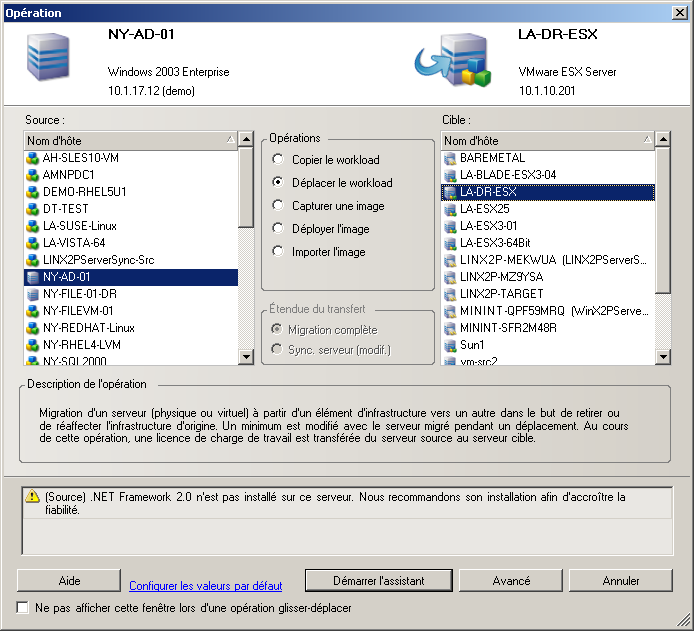Viewport: 694px width, 631px height.
Task: Select the Copier le workload option
Action: pos(326,160)
